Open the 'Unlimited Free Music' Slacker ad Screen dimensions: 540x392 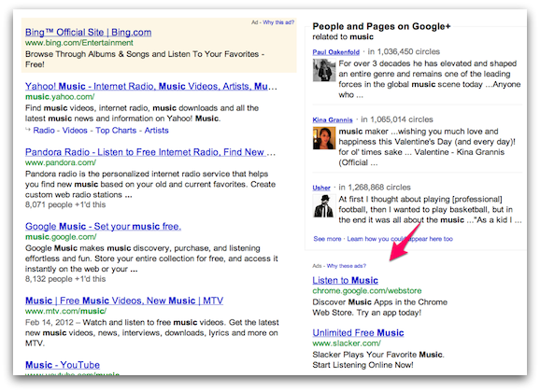pos(358,332)
